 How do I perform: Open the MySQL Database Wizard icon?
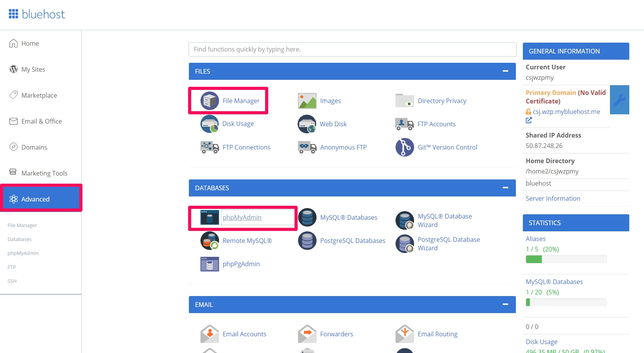(x=405, y=220)
